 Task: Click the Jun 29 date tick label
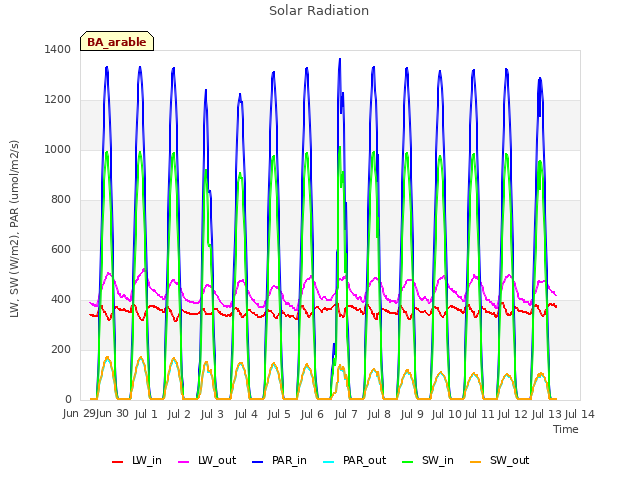point(79,414)
